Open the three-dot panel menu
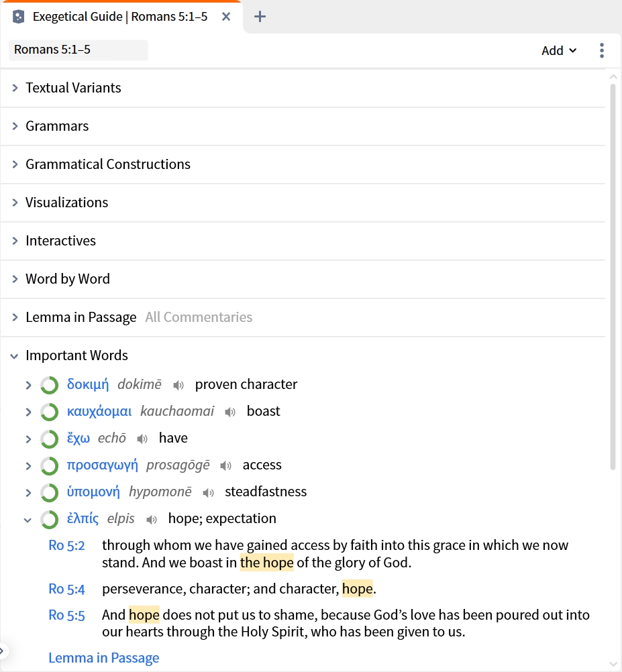 pyautogui.click(x=602, y=50)
